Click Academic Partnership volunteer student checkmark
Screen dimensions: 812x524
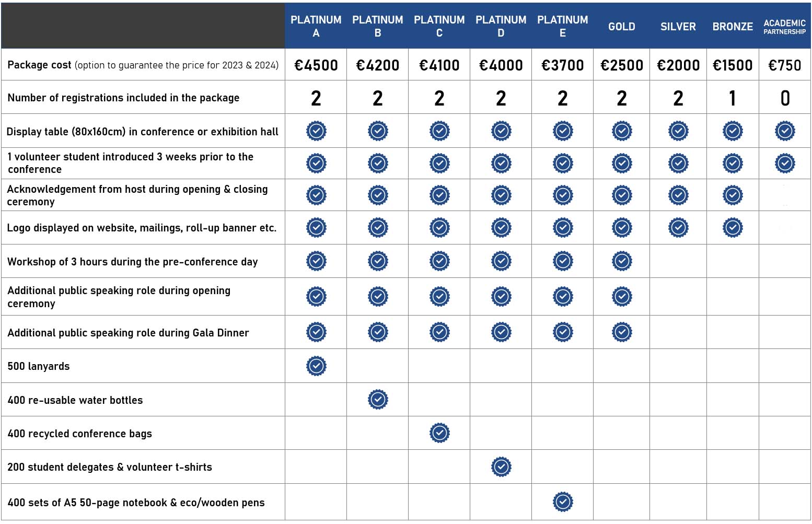coord(785,164)
